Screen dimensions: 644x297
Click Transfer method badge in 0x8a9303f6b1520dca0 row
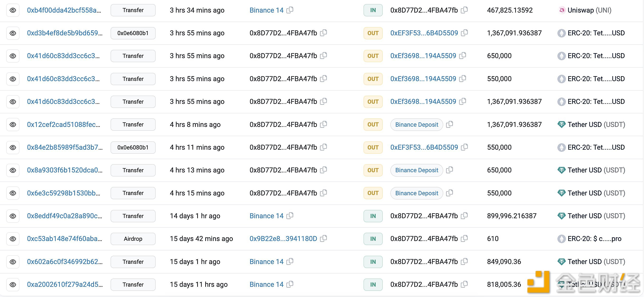pyautogui.click(x=133, y=170)
